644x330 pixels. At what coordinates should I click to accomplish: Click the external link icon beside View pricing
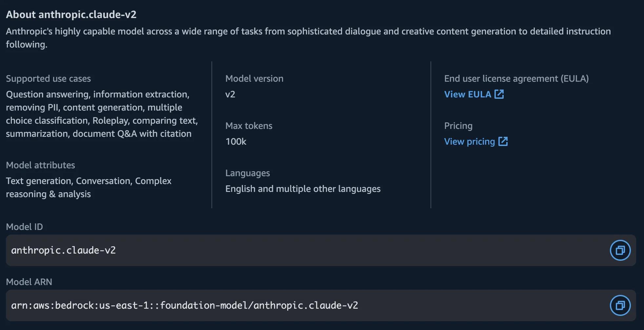503,141
